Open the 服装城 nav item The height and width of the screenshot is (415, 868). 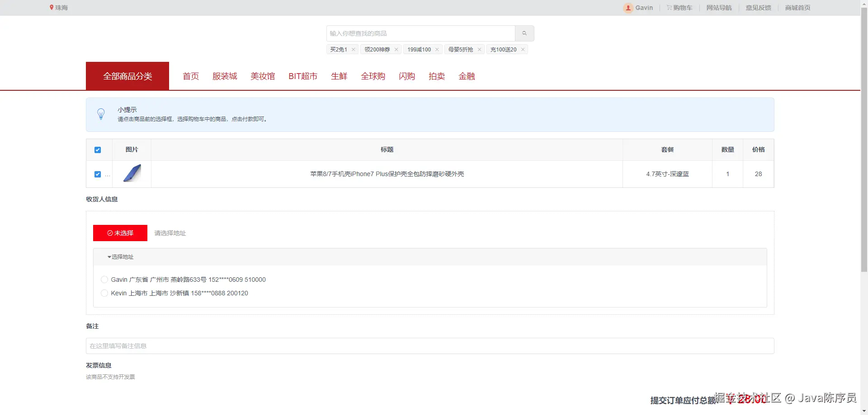coord(225,76)
